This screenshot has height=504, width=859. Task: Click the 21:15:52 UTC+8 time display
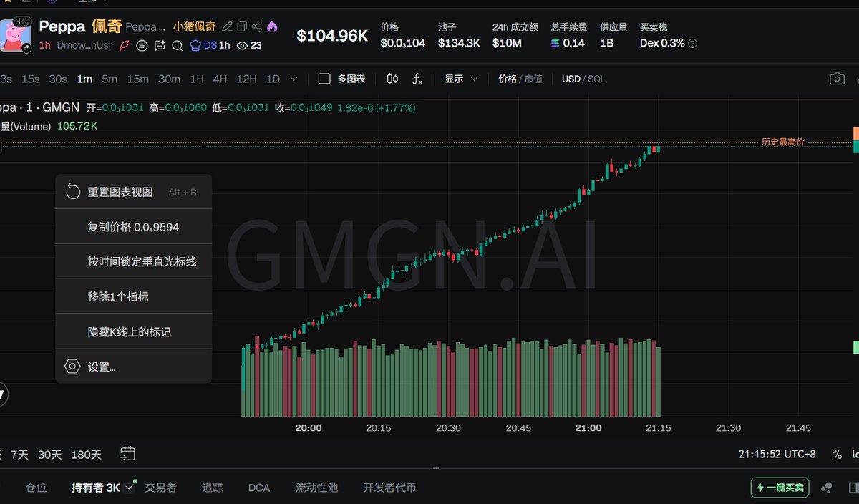tap(776, 454)
